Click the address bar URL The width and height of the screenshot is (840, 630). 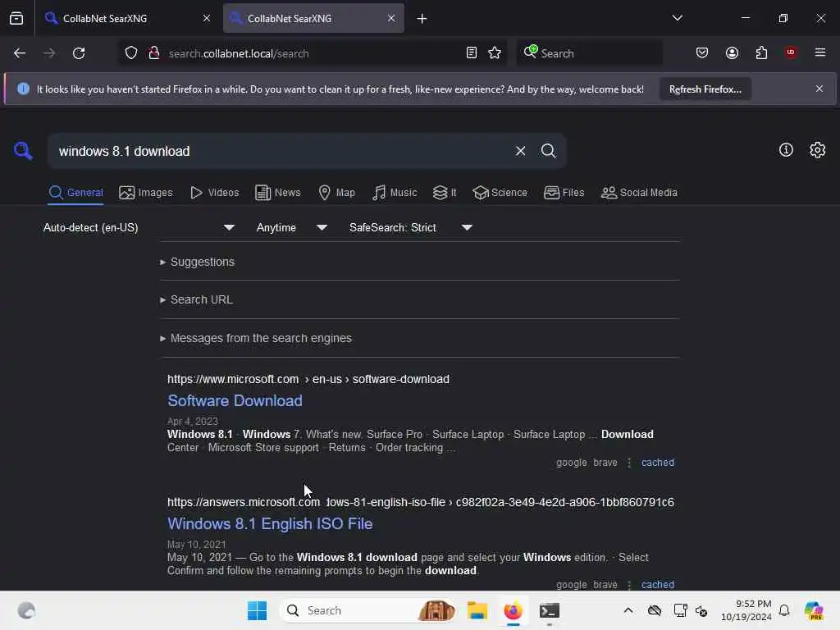[x=239, y=53]
